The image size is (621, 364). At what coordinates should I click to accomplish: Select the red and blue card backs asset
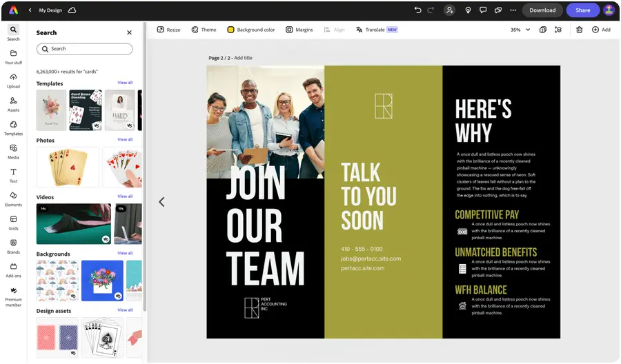click(57, 338)
